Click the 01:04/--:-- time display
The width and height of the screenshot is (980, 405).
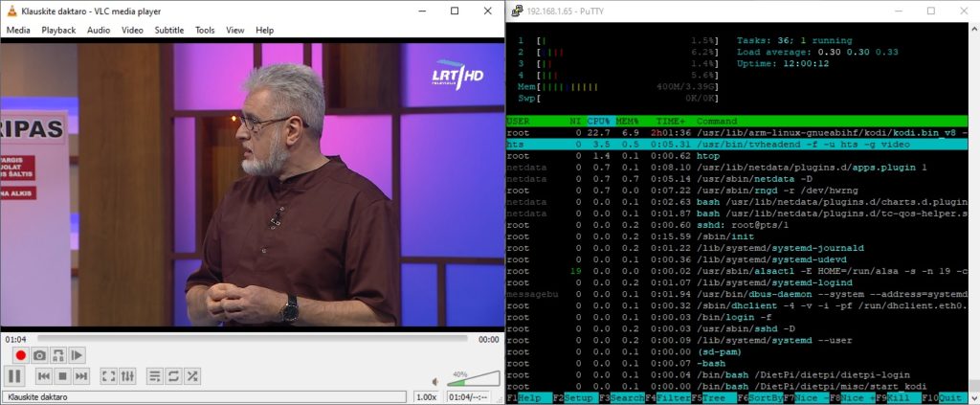click(x=468, y=397)
